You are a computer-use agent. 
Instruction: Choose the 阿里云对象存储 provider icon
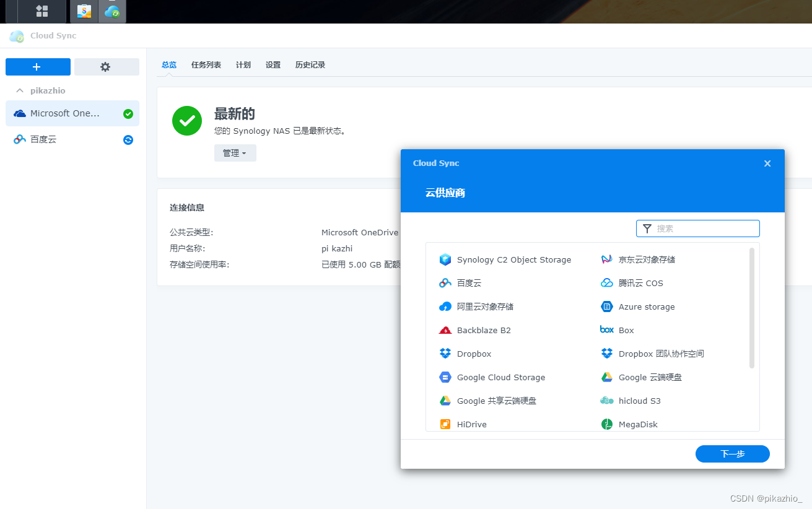point(445,307)
